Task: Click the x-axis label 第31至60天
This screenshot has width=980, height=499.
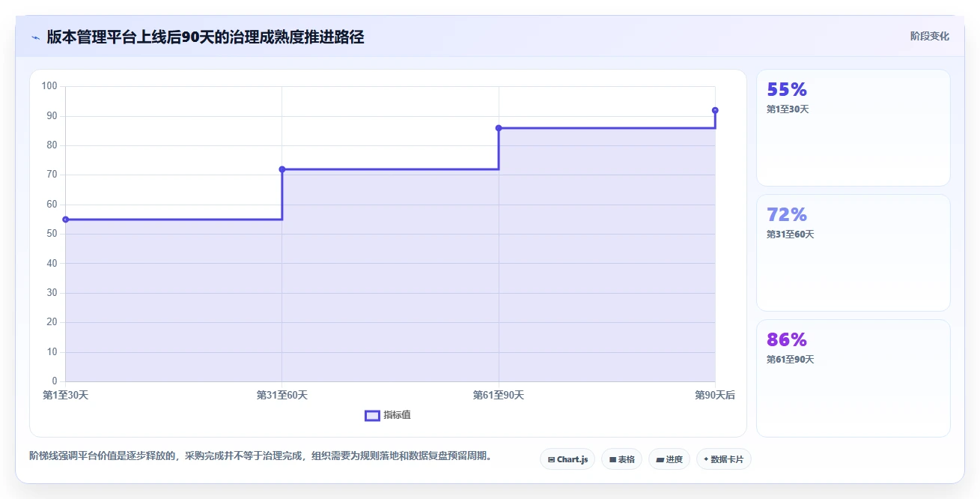Action: [282, 395]
